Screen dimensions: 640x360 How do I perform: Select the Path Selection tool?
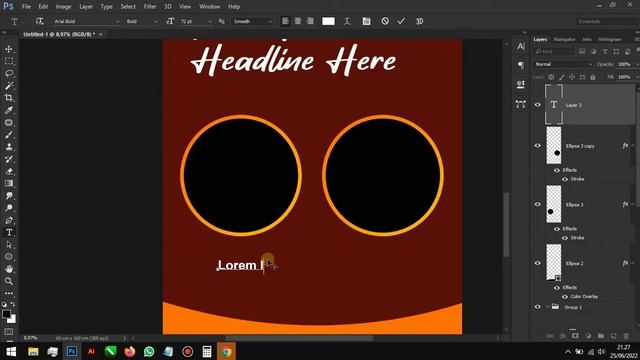[9, 244]
